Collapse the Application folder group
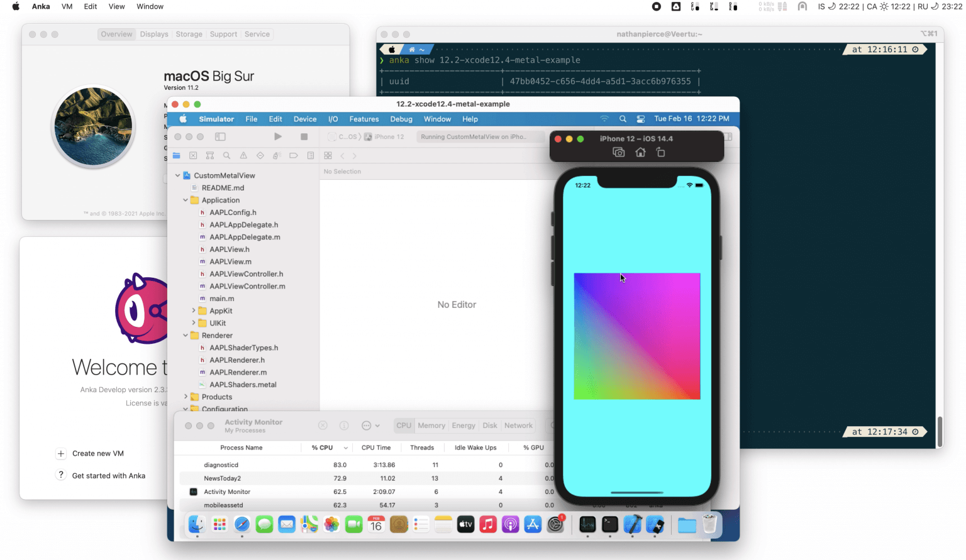The image size is (966, 560). 186,200
